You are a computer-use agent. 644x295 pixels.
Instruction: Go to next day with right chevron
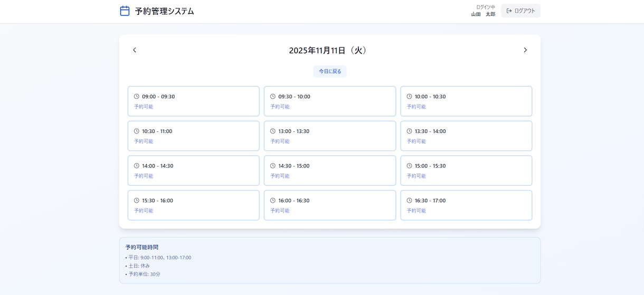tap(525, 50)
